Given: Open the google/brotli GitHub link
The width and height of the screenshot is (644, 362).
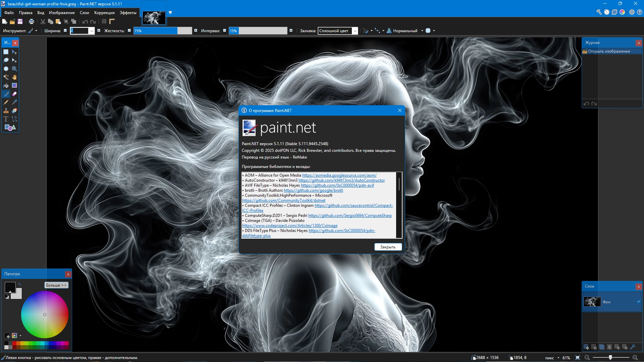Looking at the screenshot, I should coord(313,190).
